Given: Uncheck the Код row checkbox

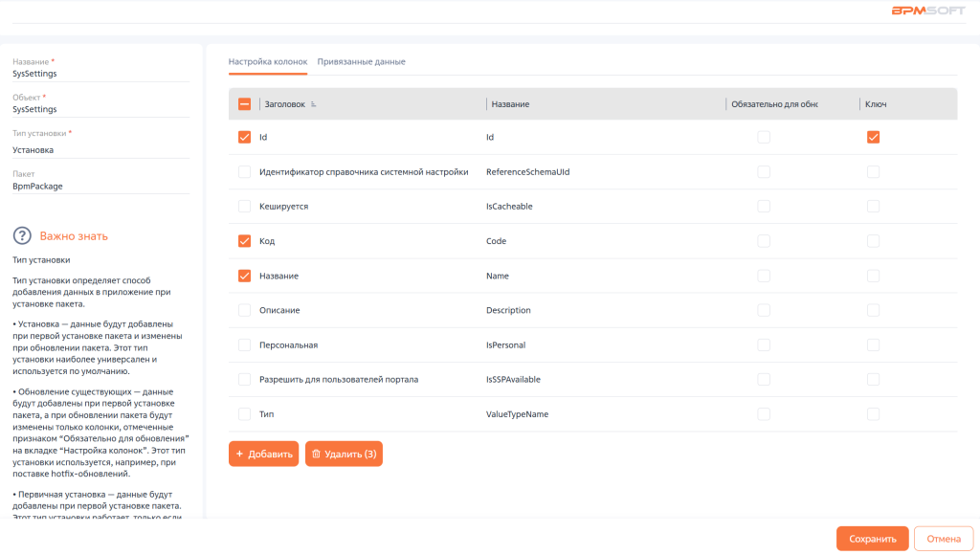Looking at the screenshot, I should point(244,241).
